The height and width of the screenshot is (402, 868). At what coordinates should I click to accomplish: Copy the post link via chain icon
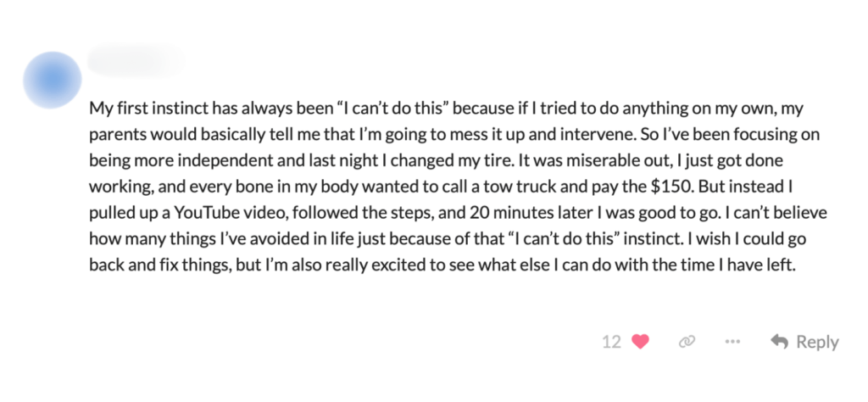point(687,342)
